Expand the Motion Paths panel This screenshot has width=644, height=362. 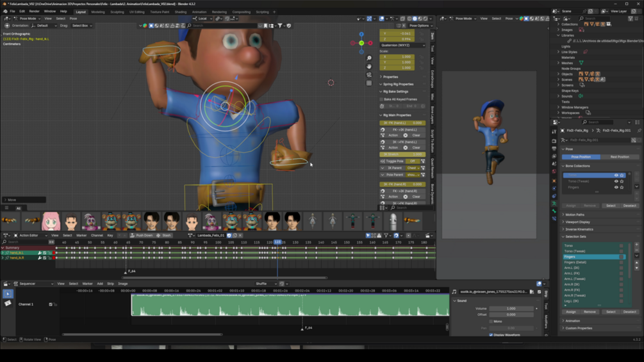(575, 215)
